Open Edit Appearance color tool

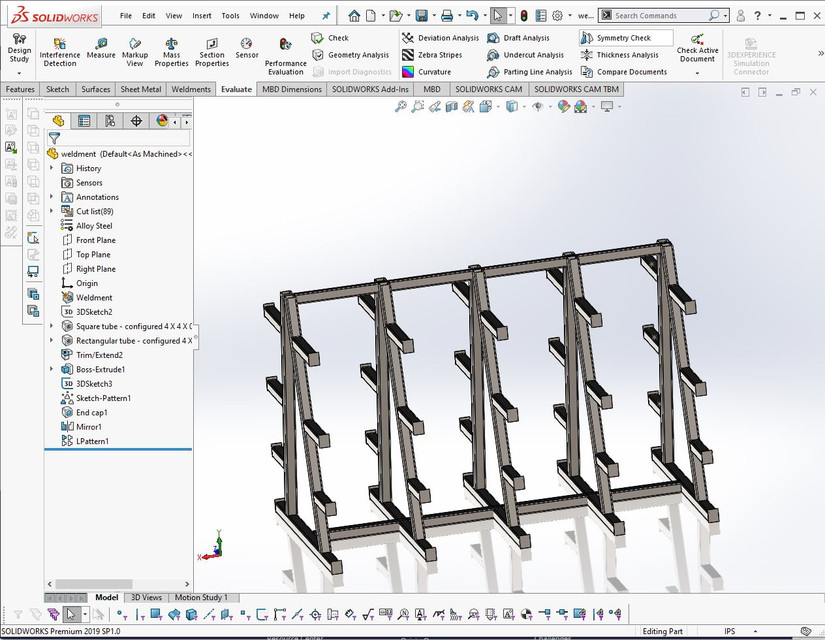562,106
